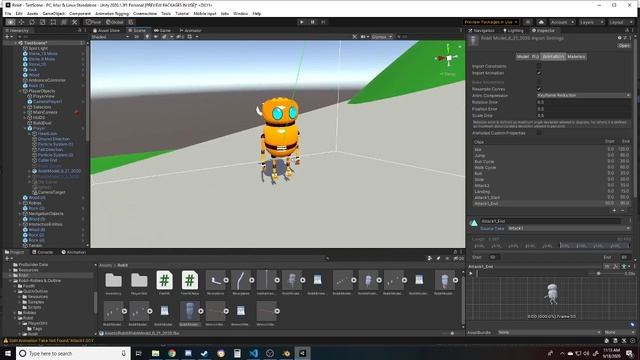The image size is (640, 360).
Task: Click the scene orientation gizmo
Action: 449,58
